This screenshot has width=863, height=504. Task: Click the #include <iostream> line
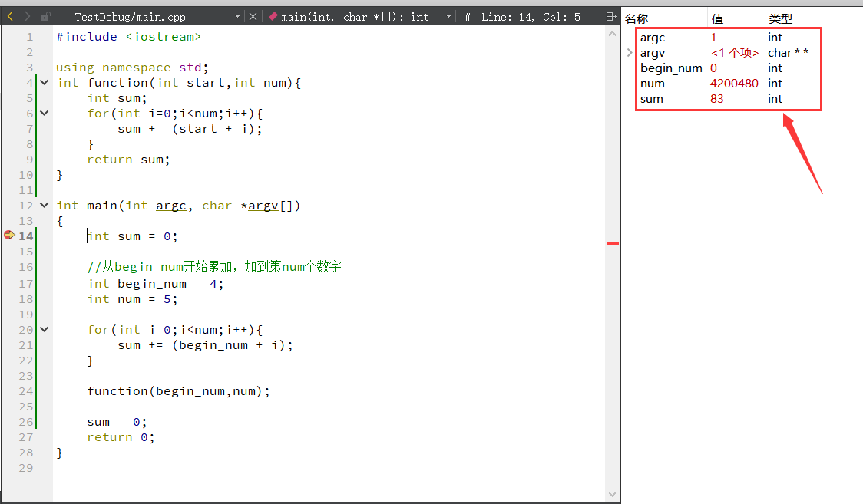click(x=129, y=37)
